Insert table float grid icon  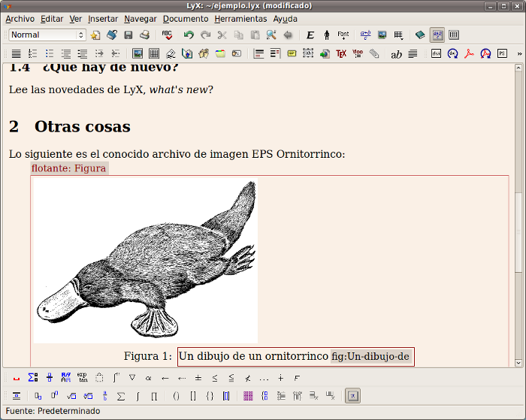coord(154,53)
